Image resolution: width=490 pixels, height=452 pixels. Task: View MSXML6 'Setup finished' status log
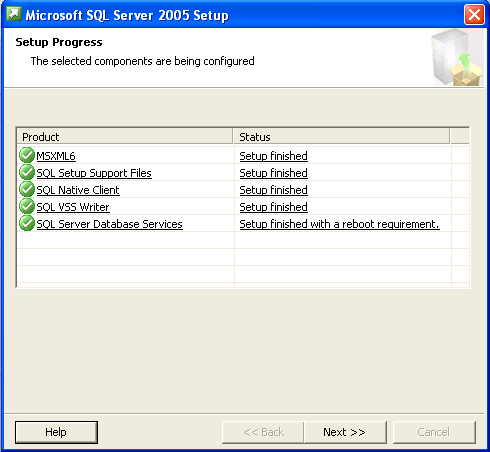point(273,156)
